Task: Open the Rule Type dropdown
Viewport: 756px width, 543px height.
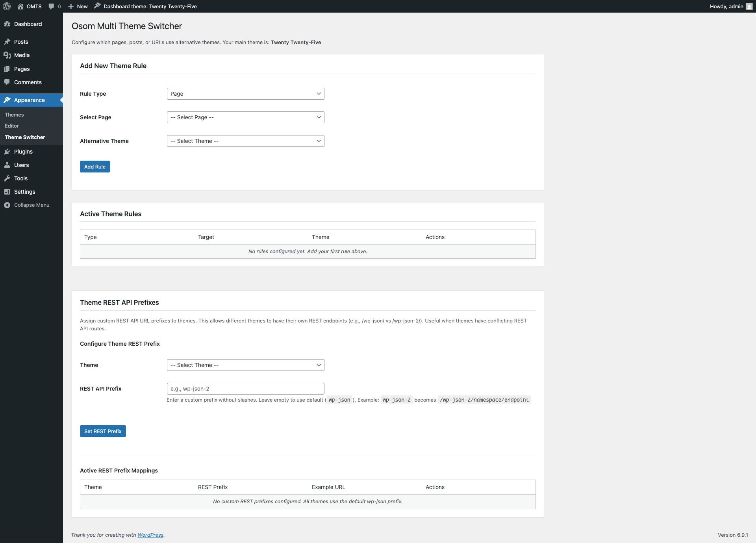Action: pyautogui.click(x=245, y=94)
